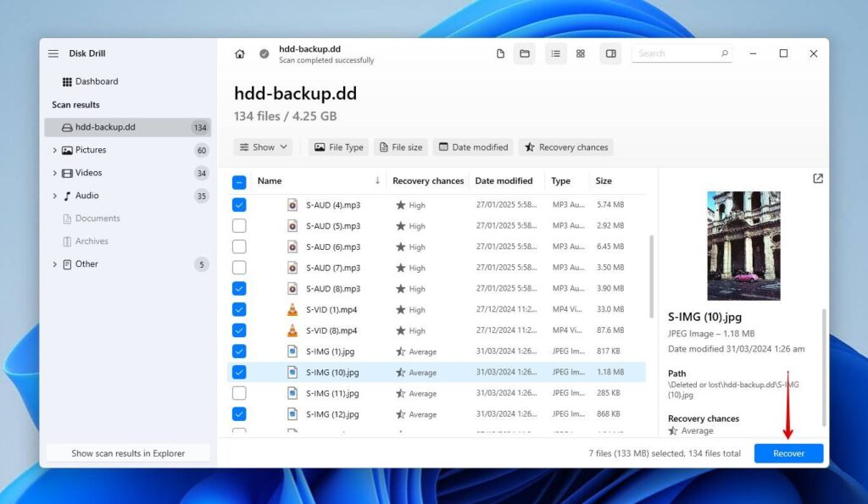Check the checkbox for S-AUD (5).mp3
Viewport: 868px width, 504px height.
(x=239, y=225)
